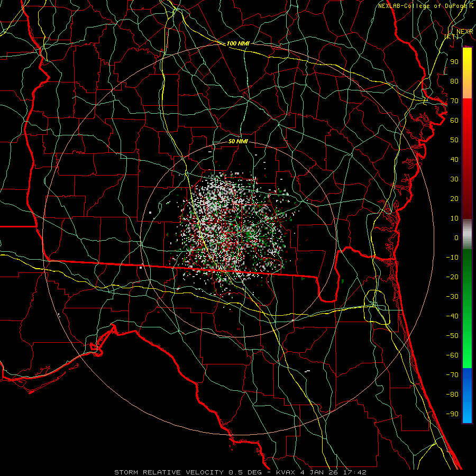Viewport: 476px width, 476px height.
Task: Select the -40 value on velocity scale
Action: [452, 316]
